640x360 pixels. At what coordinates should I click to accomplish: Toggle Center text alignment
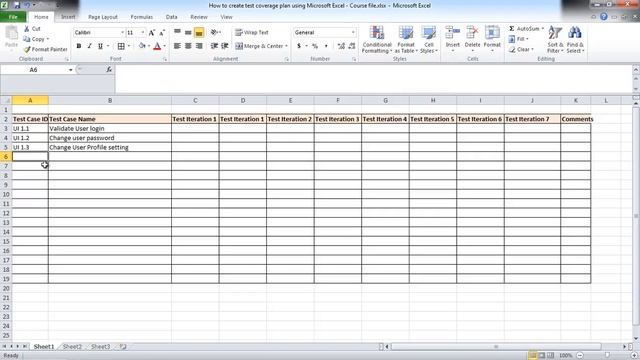(188, 46)
